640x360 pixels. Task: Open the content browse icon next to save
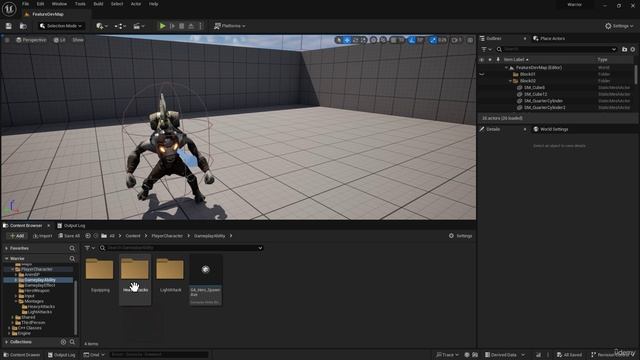coord(23,26)
